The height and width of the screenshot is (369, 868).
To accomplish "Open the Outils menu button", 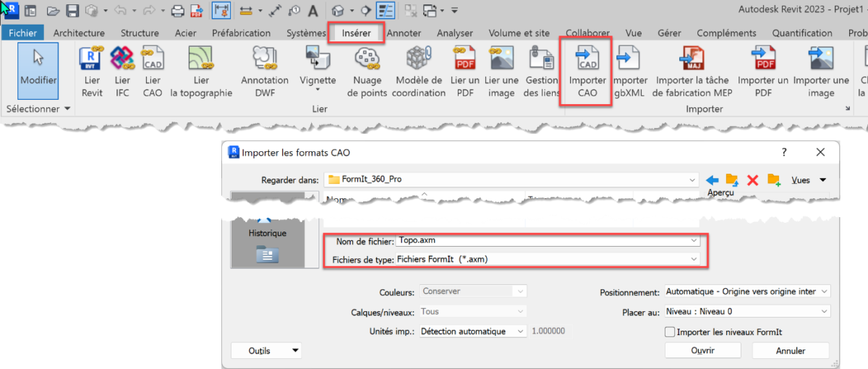I will (x=265, y=350).
